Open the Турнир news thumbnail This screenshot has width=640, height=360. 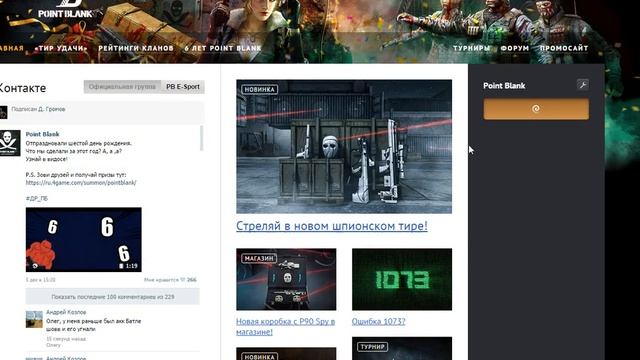click(402, 348)
